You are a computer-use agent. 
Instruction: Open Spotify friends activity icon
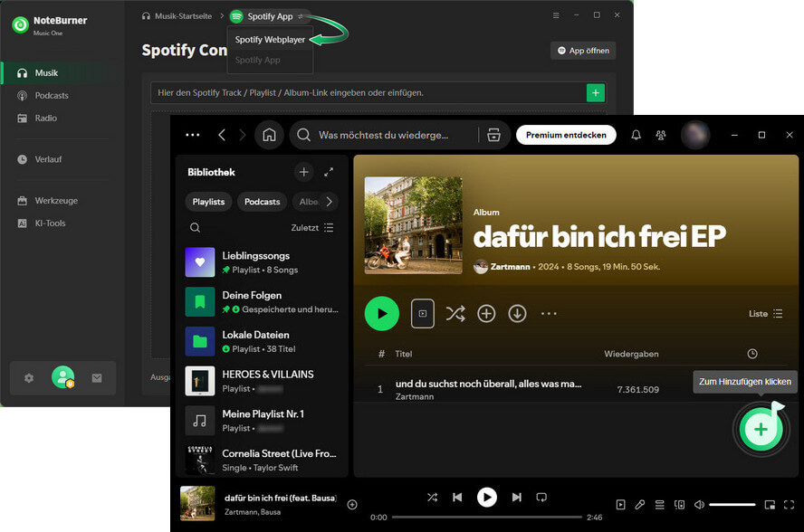coord(660,135)
